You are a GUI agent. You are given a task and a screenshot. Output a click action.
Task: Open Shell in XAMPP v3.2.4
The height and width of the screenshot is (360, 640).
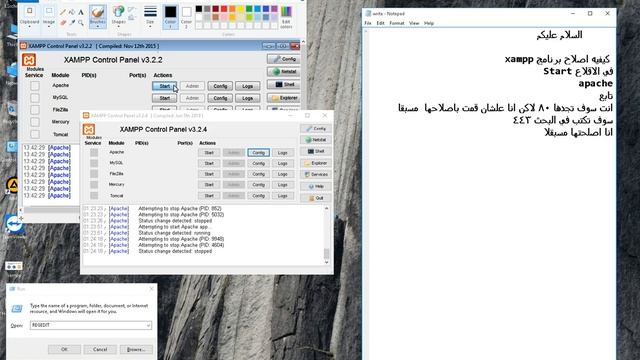point(316,151)
